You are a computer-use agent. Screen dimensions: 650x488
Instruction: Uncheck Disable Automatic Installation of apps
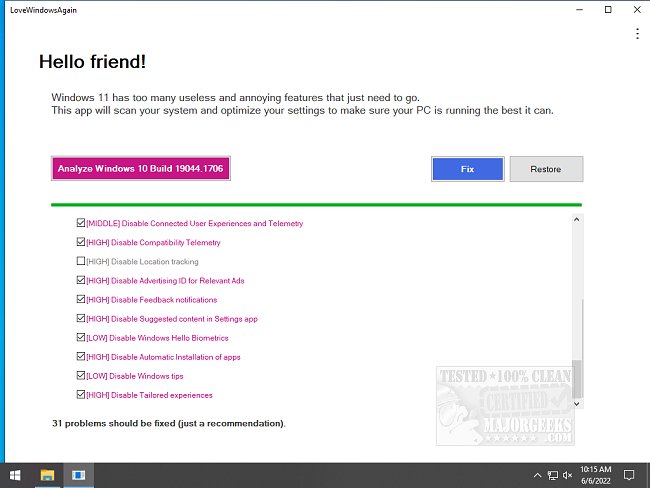[81, 357]
